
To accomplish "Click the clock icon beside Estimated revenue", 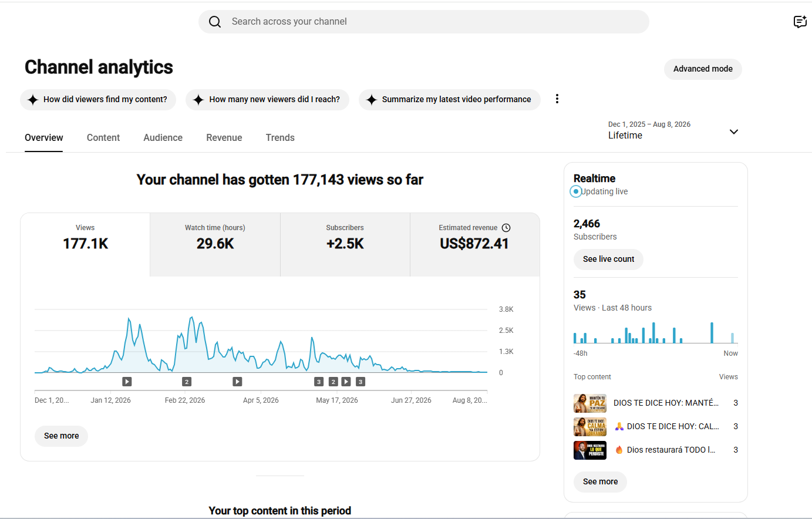I will pyautogui.click(x=506, y=228).
